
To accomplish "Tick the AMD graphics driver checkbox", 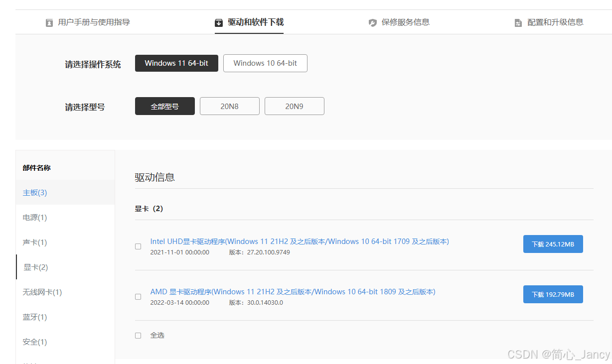I will tap(138, 297).
